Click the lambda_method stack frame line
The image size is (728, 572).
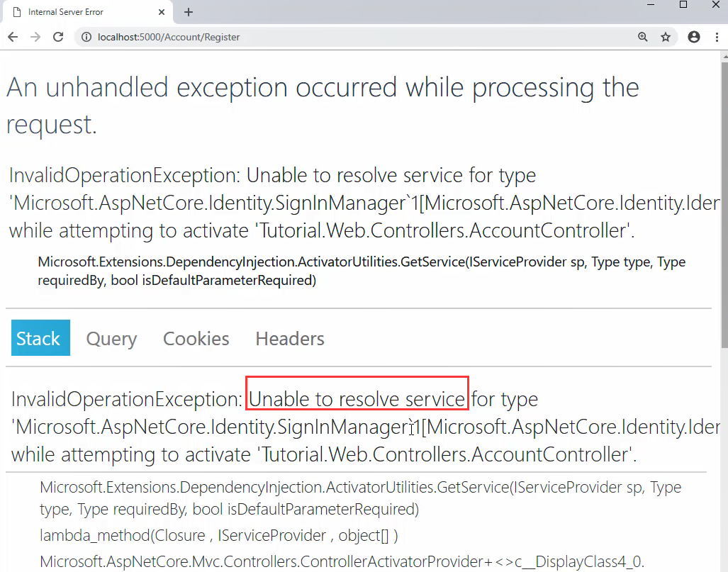218,535
